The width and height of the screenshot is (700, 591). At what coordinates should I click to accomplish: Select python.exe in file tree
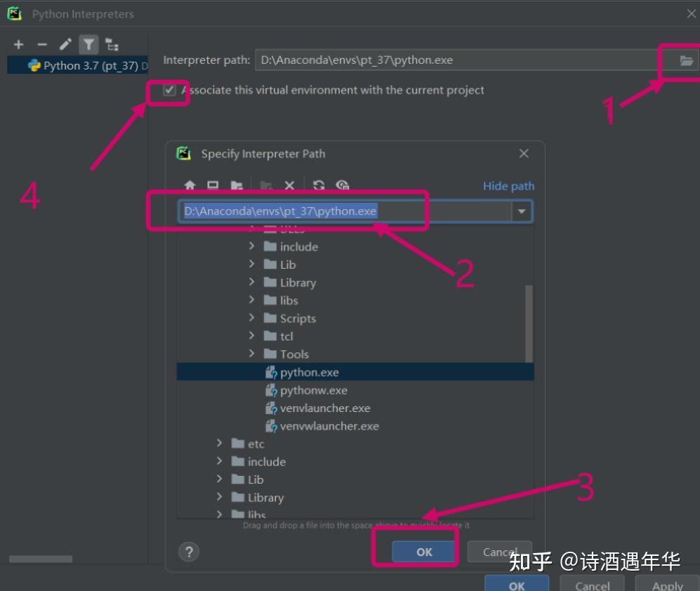coord(355,372)
